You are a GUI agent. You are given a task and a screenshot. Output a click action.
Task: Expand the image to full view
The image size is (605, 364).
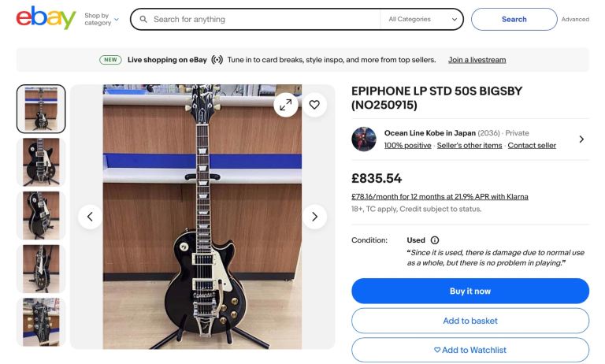pos(285,105)
